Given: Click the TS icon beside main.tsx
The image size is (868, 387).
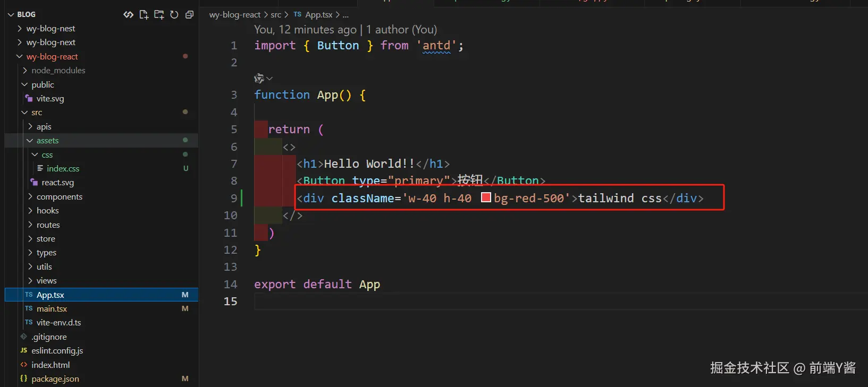Looking at the screenshot, I should click(x=29, y=308).
